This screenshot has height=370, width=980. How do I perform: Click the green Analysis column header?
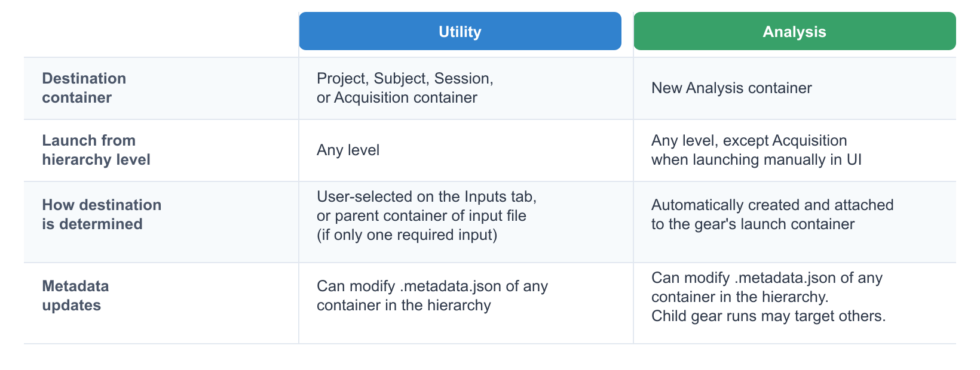tap(794, 32)
